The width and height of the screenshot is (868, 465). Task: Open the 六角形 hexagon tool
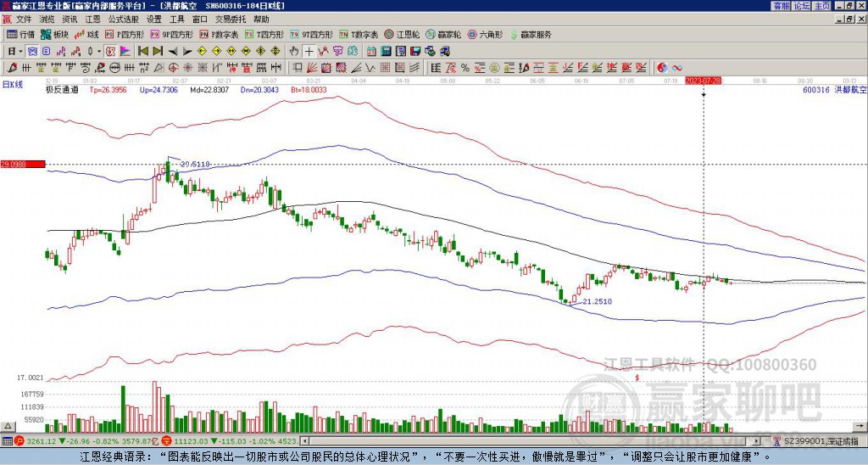coord(485,34)
